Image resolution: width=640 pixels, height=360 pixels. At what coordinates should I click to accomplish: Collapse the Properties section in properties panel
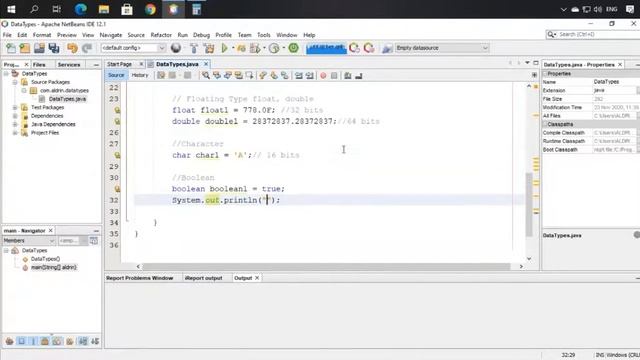pyautogui.click(x=545, y=74)
